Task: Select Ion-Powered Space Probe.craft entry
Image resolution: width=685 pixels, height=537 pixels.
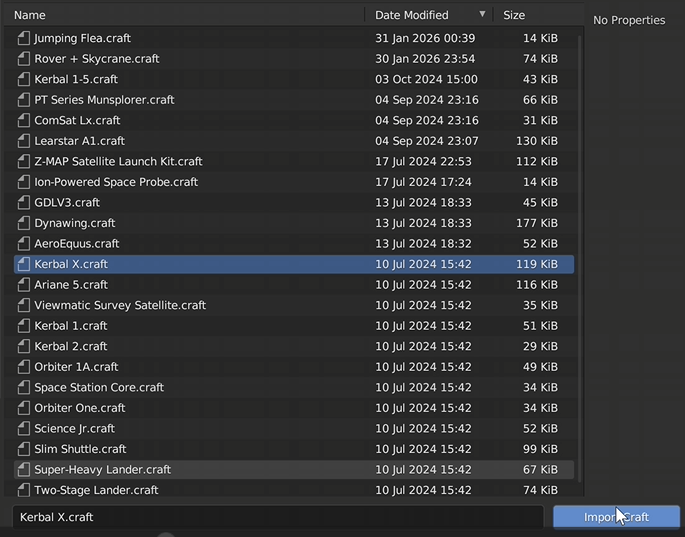Action: point(116,182)
